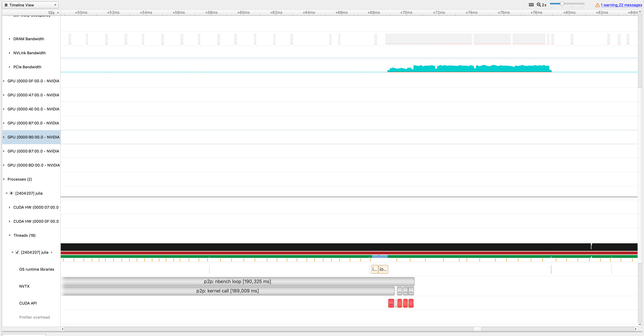Image resolution: width=644 pixels, height=336 pixels.
Task: Open the Timeline View dropdown
Action: tap(55, 5)
